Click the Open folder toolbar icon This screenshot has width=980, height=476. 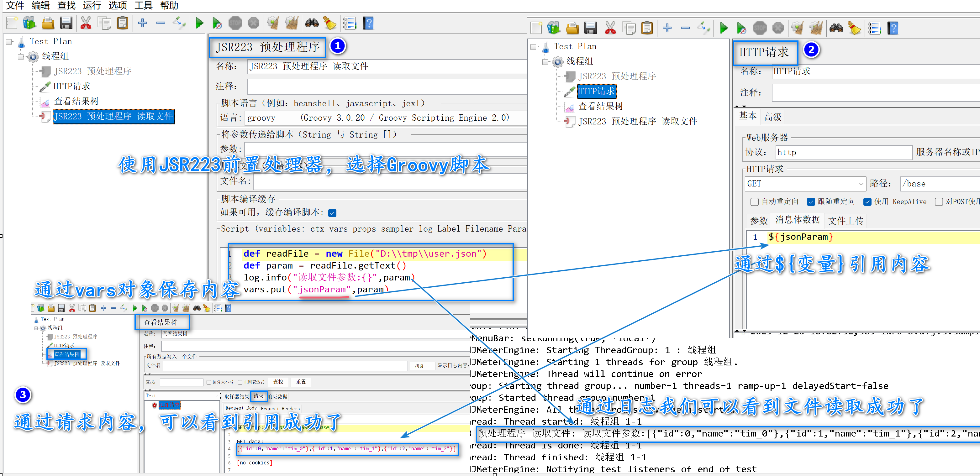pyautogui.click(x=48, y=24)
